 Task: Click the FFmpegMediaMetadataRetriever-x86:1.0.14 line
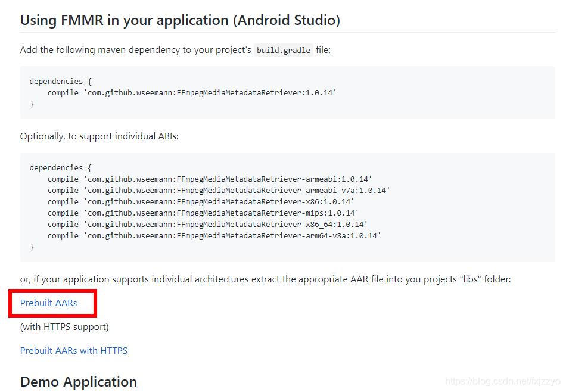point(201,202)
